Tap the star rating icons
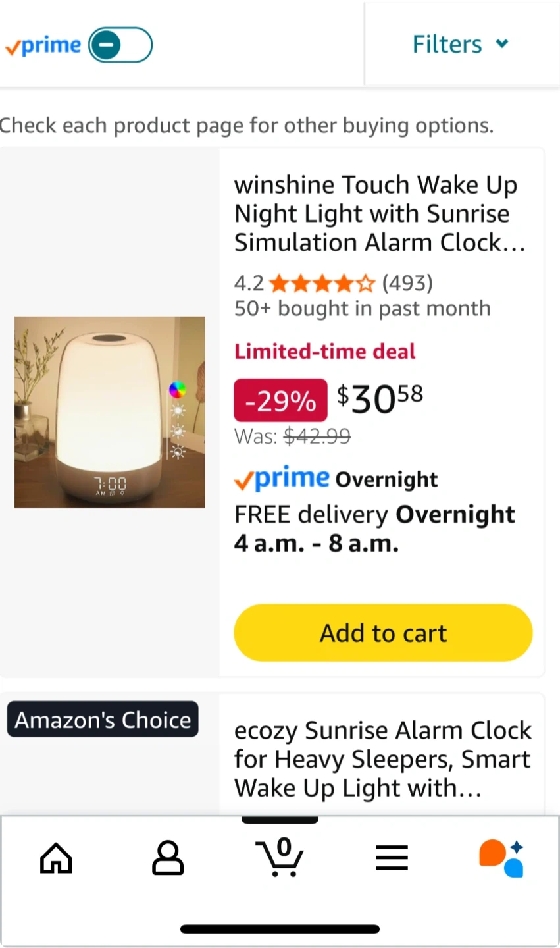The width and height of the screenshot is (560, 948). pos(322,284)
